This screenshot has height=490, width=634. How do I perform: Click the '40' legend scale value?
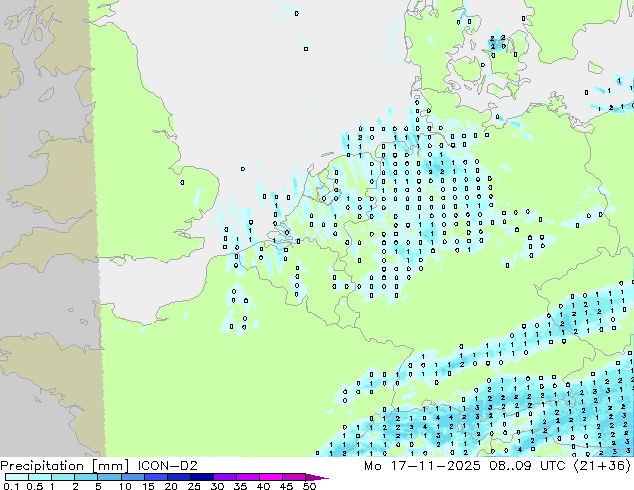[x=263, y=486]
